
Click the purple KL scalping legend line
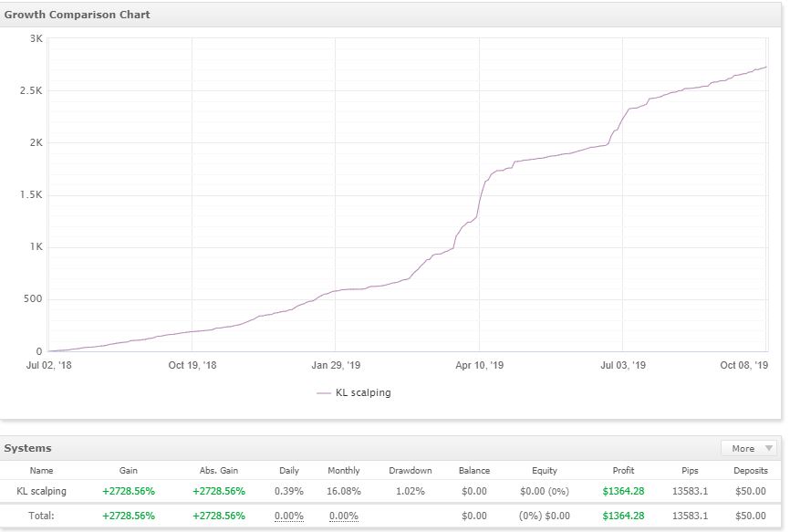pyautogui.click(x=324, y=393)
